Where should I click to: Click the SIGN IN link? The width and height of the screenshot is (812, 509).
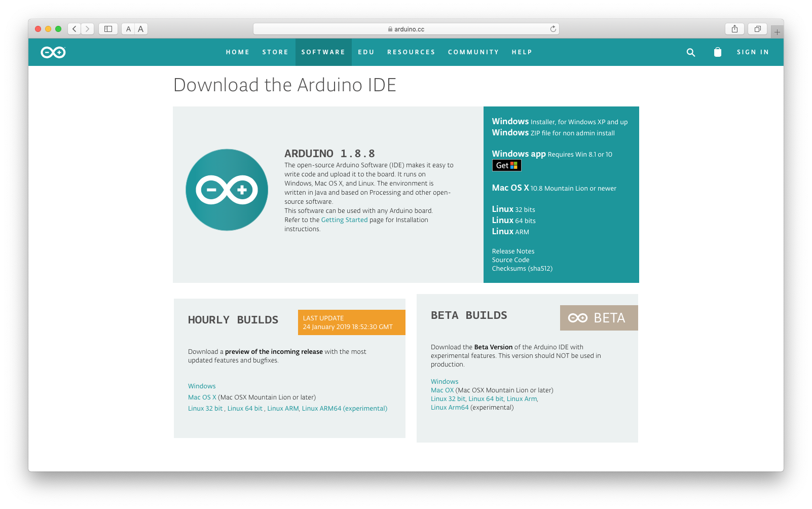coord(753,52)
